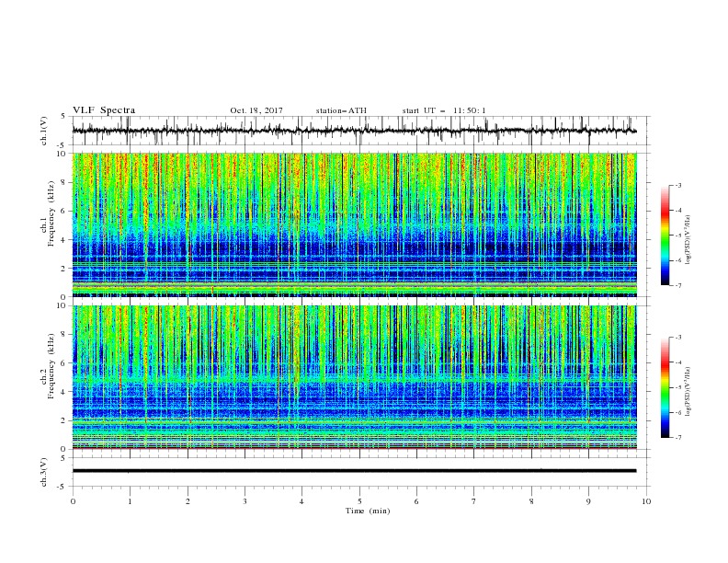728x563 pixels.
Task: Click the "-3" label on the lower colorbar
Action: point(678,338)
